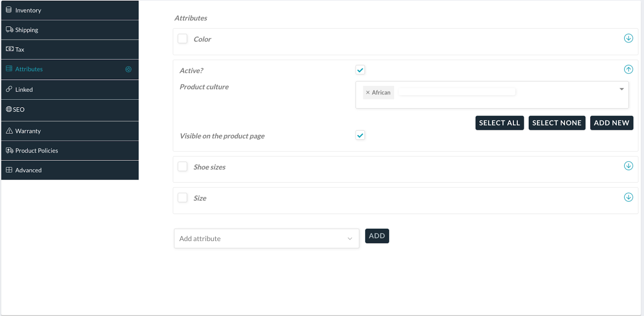Uncheck the Active? checkbox
644x316 pixels.
coord(360,70)
